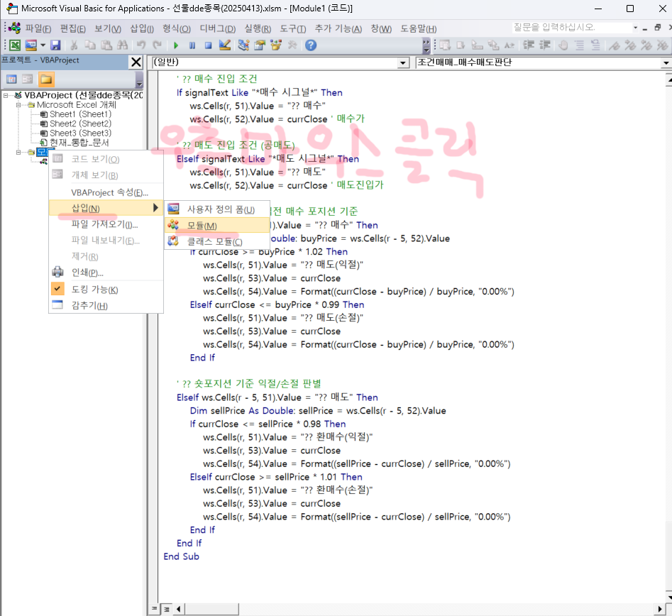Click the Indent icon in edit toolbar

coord(529,45)
